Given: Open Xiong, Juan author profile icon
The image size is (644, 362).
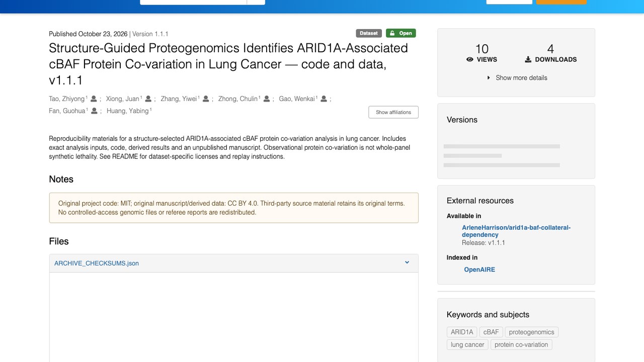Looking at the screenshot, I should point(148,99).
